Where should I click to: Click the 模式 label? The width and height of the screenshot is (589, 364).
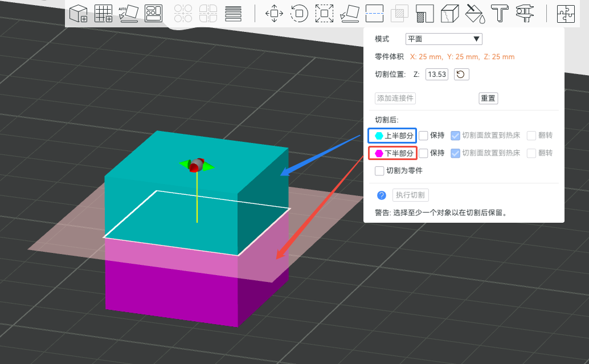(x=382, y=39)
